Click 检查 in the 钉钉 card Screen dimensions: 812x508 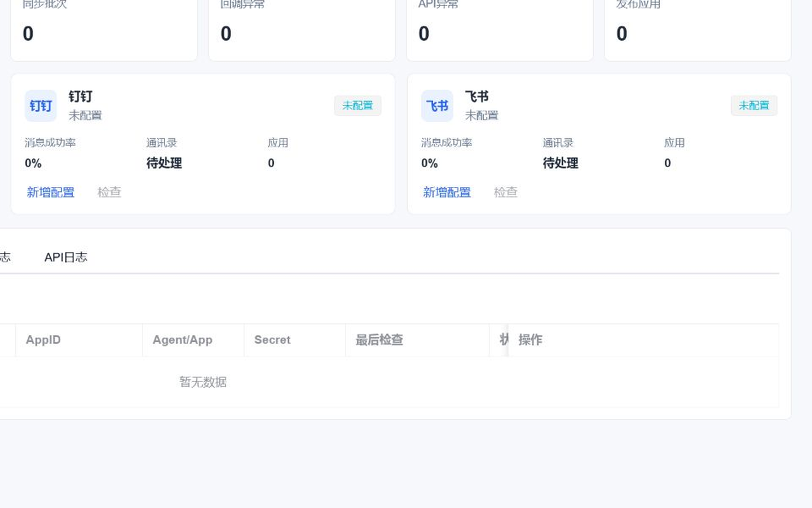tap(109, 192)
